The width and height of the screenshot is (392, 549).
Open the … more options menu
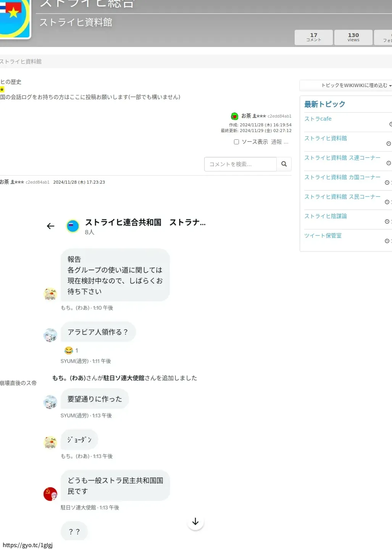click(286, 142)
